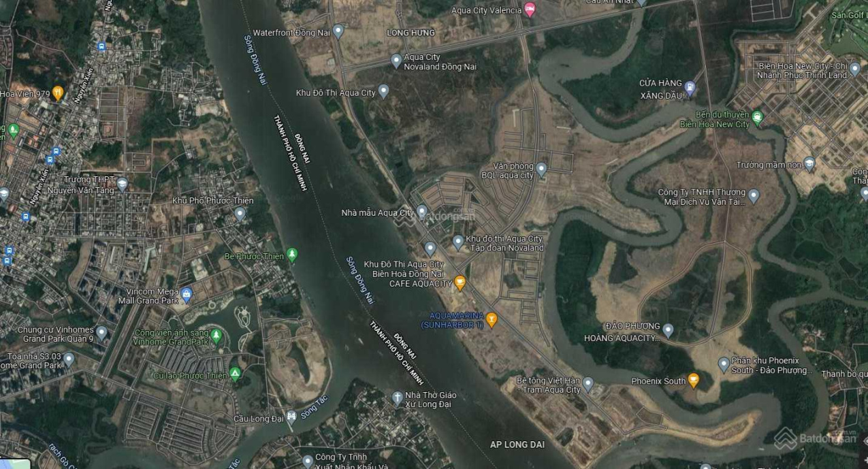Click the Trường mầm non school pin
The image size is (868, 469).
pos(809,163)
